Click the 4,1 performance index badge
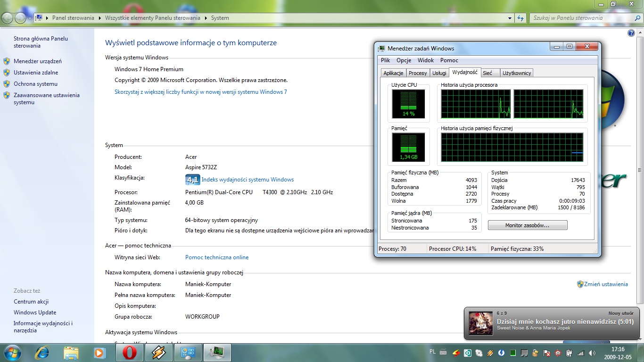This screenshot has width=644, height=362. click(192, 180)
